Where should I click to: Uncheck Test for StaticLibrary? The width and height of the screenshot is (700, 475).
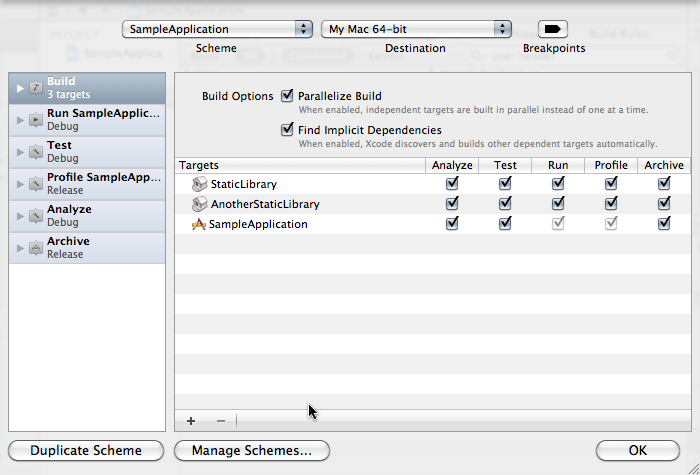505,183
